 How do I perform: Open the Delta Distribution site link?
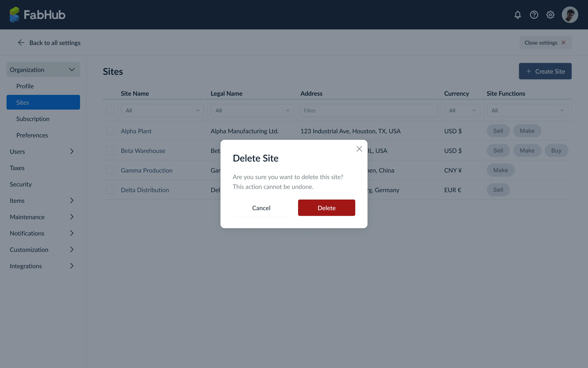(145, 190)
